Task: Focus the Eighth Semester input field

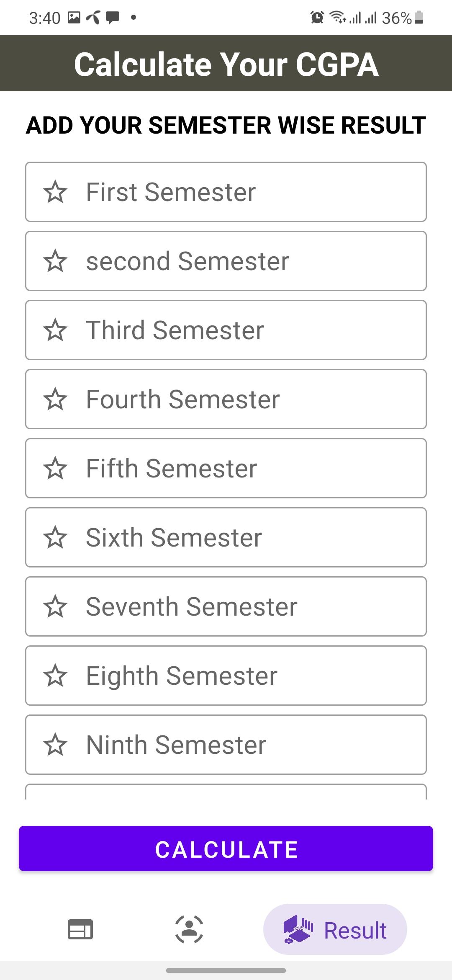Action: point(226,676)
